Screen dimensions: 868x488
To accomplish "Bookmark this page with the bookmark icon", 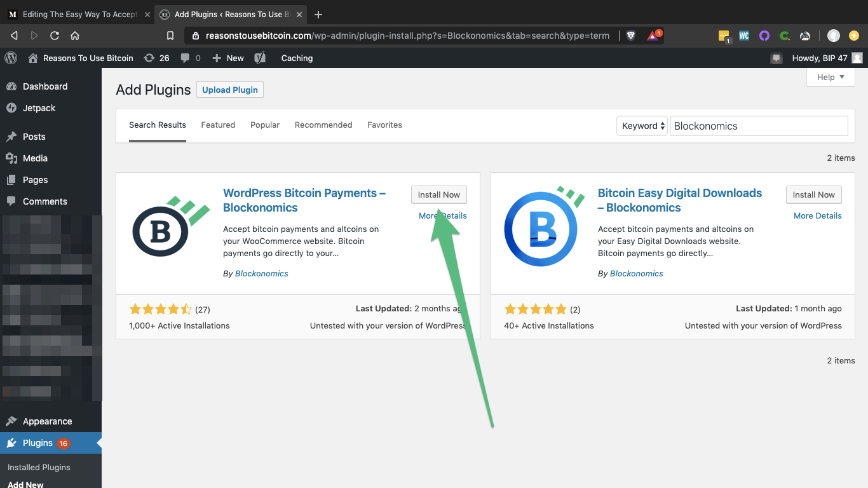I will 170,36.
